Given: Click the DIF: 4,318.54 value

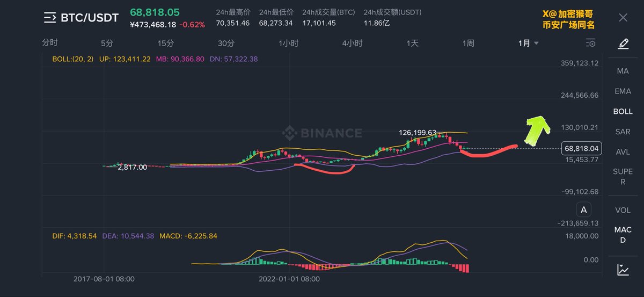Looking at the screenshot, I should (x=74, y=236).
